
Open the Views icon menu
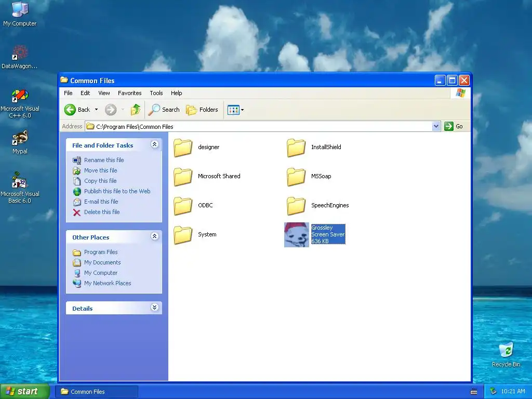coord(235,110)
